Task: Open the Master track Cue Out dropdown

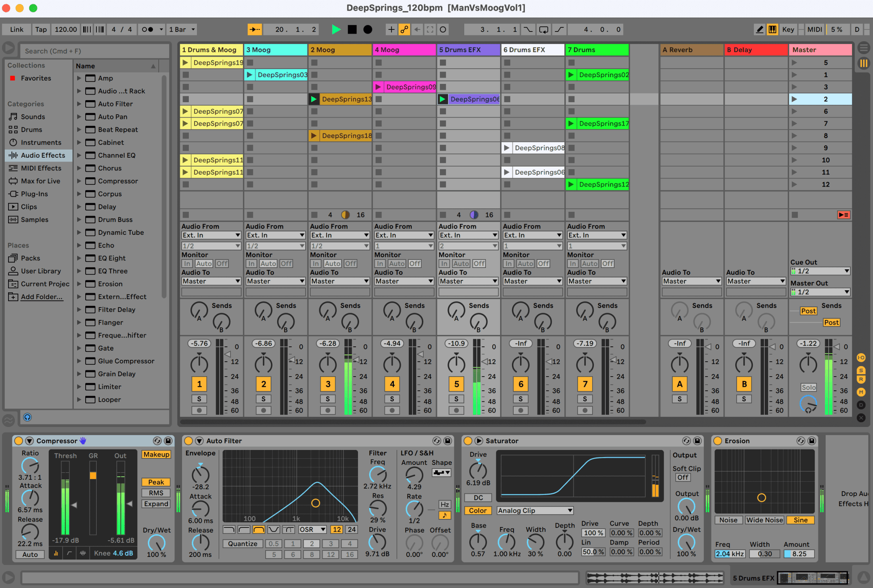Action: 820,271
